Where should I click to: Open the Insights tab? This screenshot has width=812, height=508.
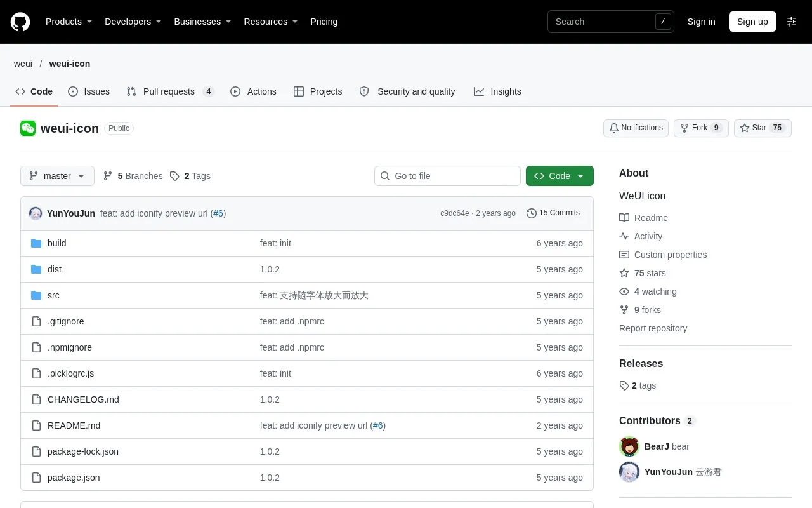pos(497,91)
